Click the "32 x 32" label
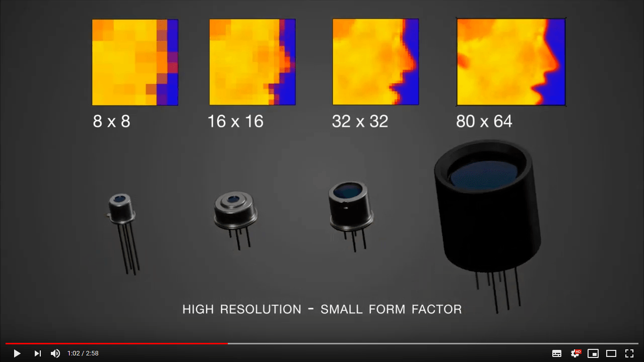The image size is (644, 362). (360, 121)
